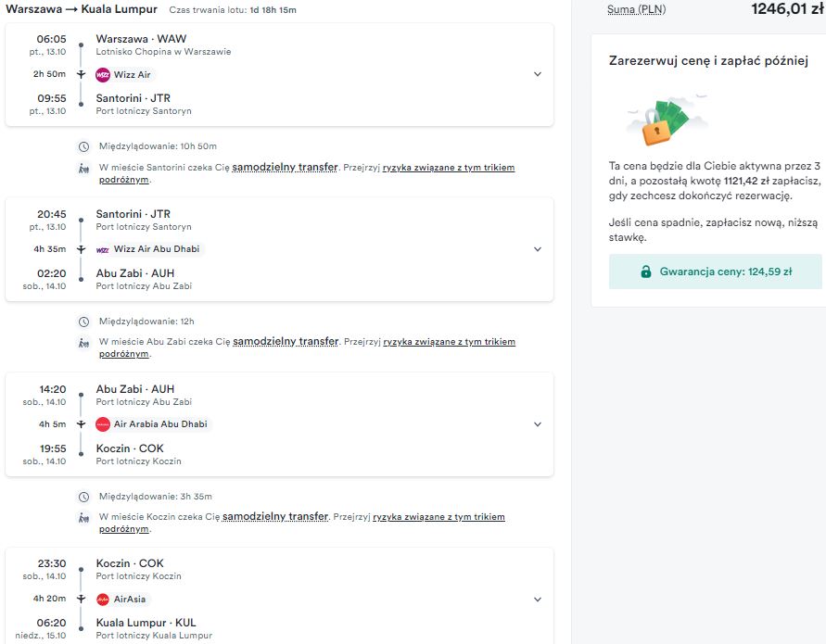Click the Wizz Air pink logo icon
The image size is (826, 644).
click(103, 75)
